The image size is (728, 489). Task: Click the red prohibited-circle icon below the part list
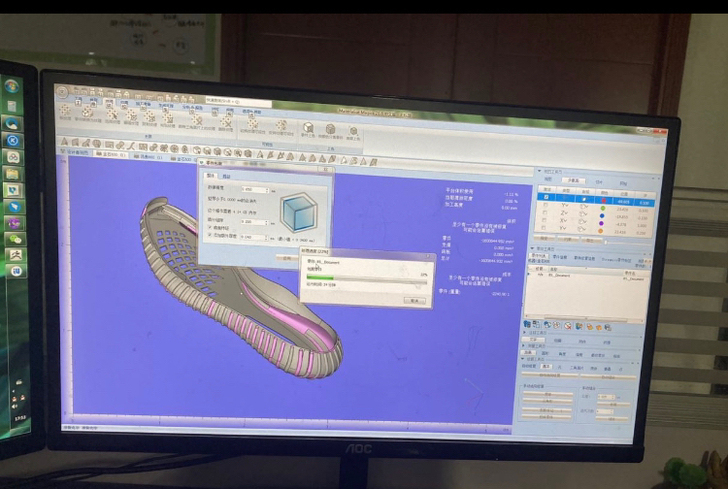[568, 326]
